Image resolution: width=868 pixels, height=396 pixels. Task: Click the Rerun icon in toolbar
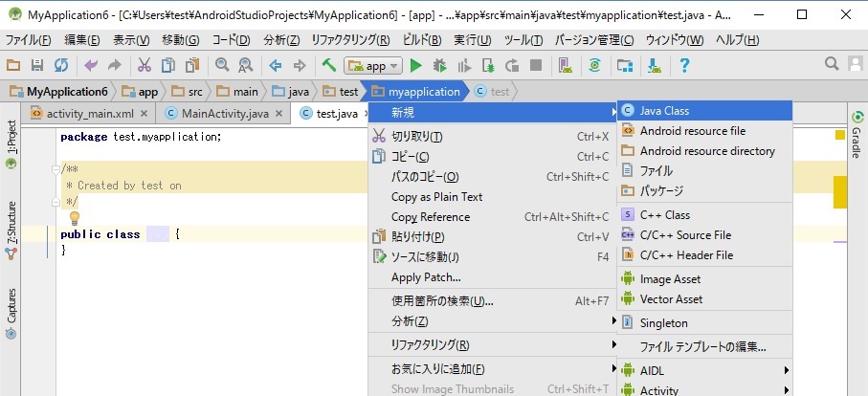click(x=512, y=66)
